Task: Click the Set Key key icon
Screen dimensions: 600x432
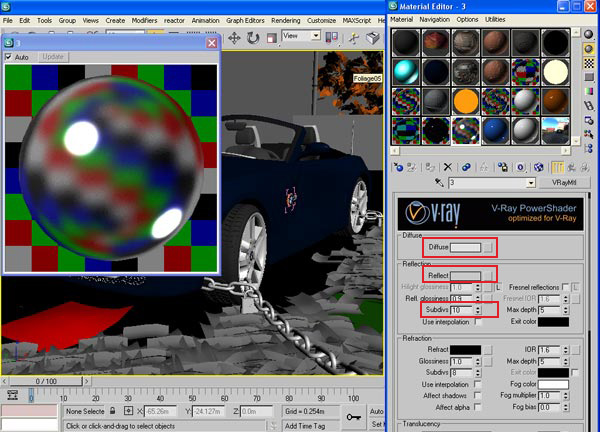Action: tap(353, 418)
